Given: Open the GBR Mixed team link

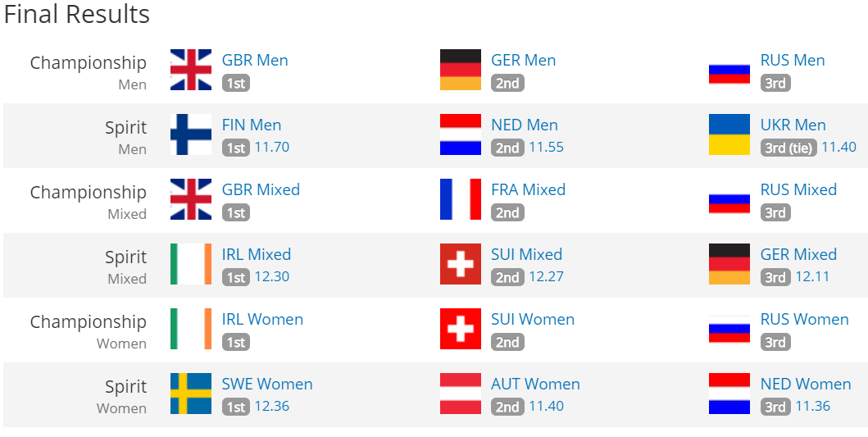Looking at the screenshot, I should [x=261, y=189].
